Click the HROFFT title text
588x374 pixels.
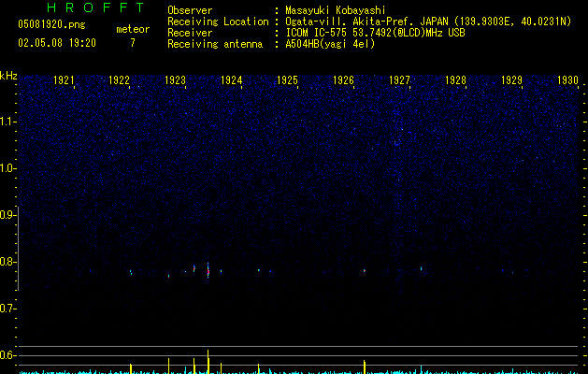[x=96, y=7]
